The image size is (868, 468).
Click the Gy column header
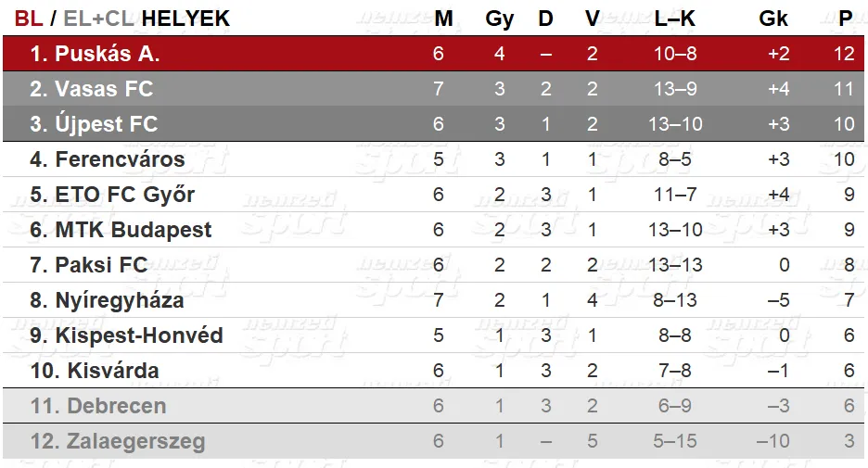[499, 19]
